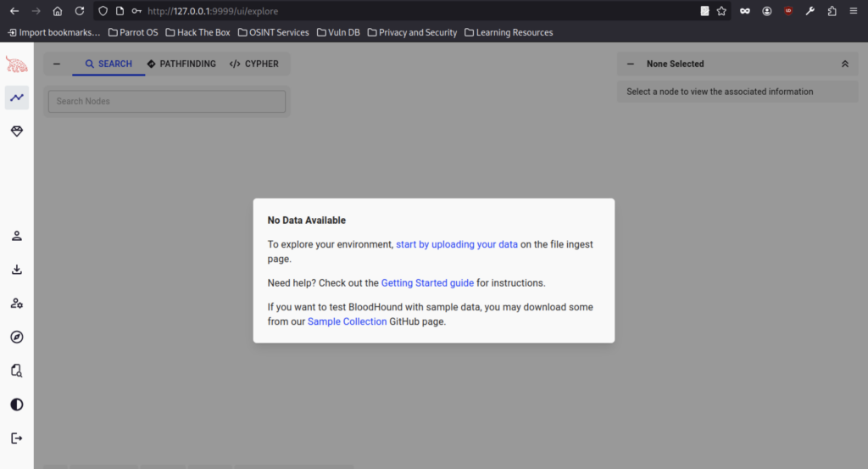Click the page info icon in address bar
Image resolution: width=868 pixels, height=469 pixels.
(x=120, y=11)
